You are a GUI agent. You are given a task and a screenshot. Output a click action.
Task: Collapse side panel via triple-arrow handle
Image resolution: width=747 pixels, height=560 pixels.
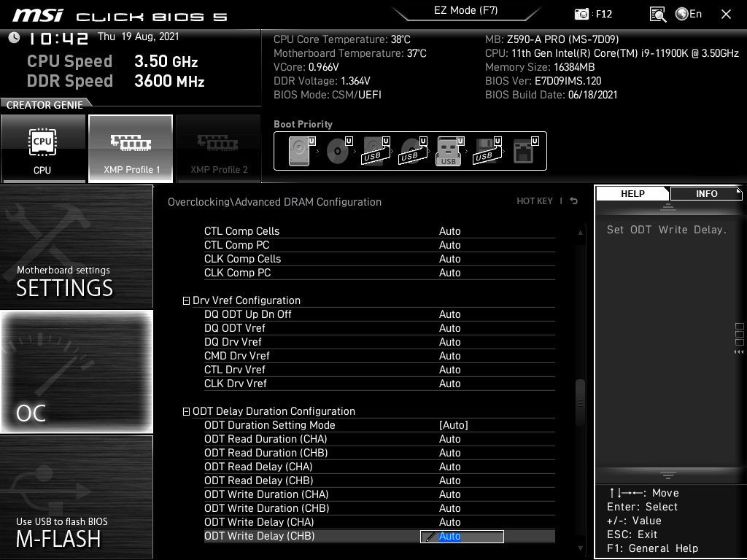pyautogui.click(x=739, y=352)
